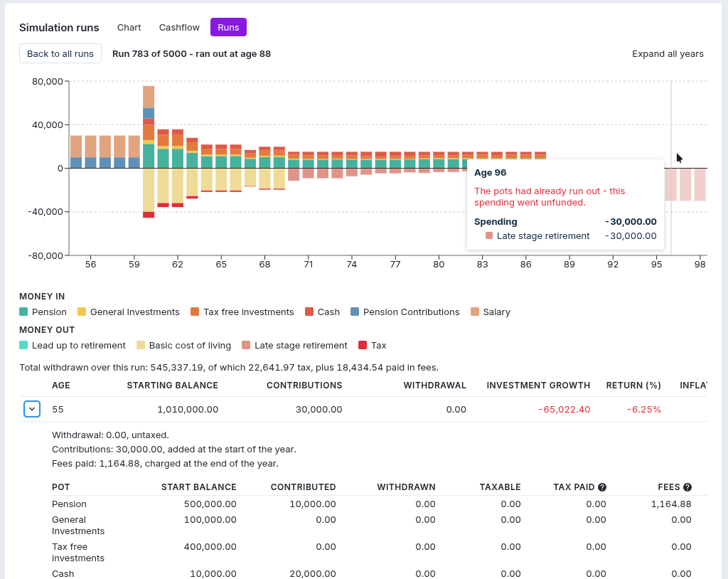The width and height of the screenshot is (728, 579).
Task: Toggle Lead up to retirement legend swatch
Action: tap(23, 345)
